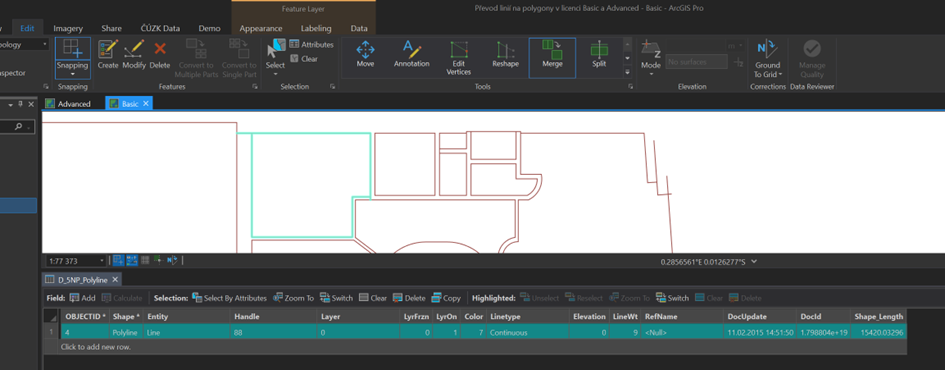
Task: Select table row with OBJECTID 4
Action: pos(474,332)
